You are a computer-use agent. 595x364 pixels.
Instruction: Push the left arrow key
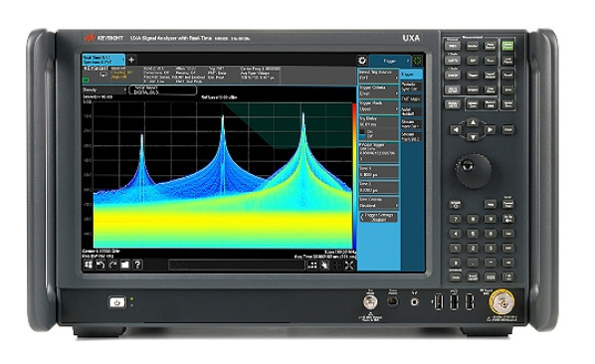click(456, 129)
